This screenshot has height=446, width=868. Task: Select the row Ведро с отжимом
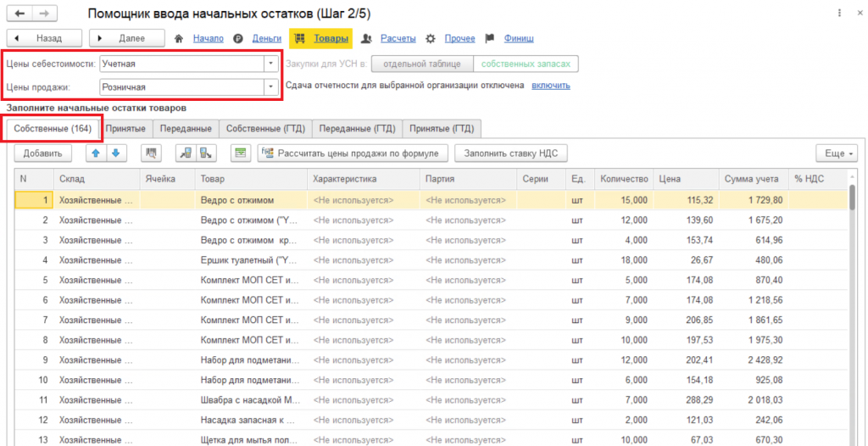pyautogui.click(x=431, y=200)
